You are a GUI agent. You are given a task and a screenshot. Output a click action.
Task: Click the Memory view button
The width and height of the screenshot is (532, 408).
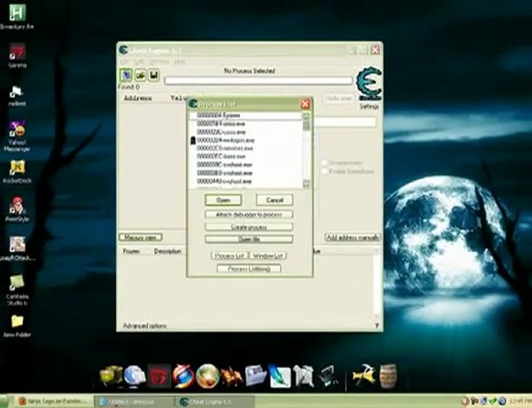(141, 237)
